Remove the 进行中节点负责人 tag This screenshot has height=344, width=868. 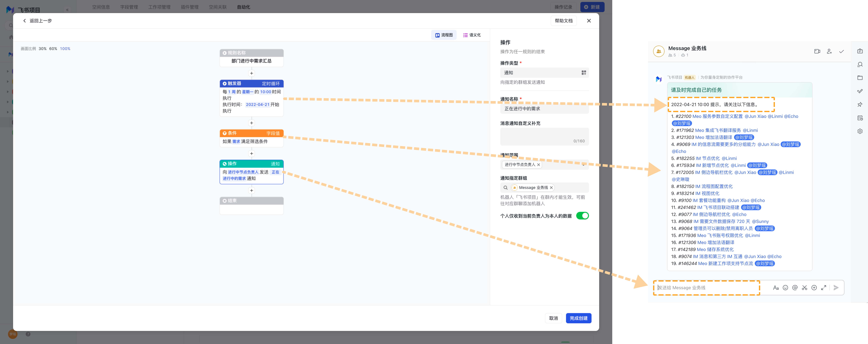[538, 165]
